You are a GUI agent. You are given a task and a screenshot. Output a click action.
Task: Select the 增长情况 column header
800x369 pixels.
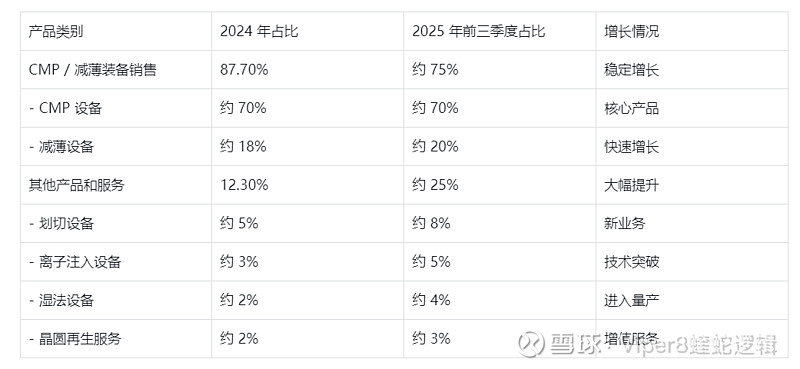pyautogui.click(x=692, y=31)
